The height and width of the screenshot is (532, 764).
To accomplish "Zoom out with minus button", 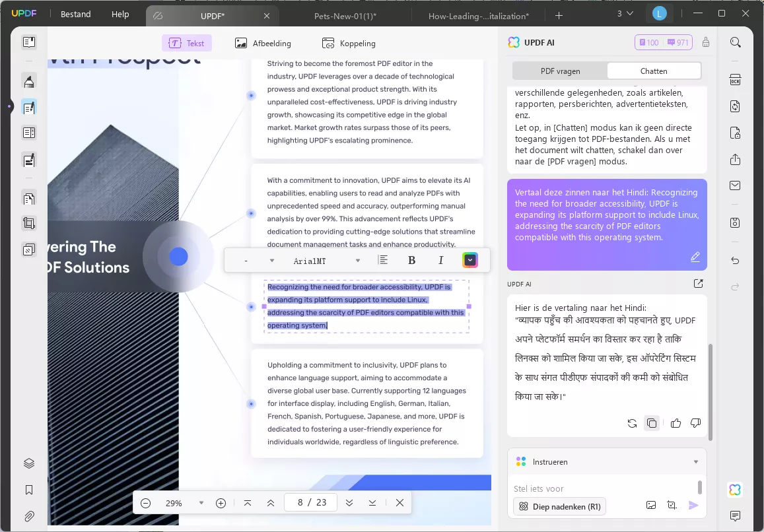I will (145, 503).
